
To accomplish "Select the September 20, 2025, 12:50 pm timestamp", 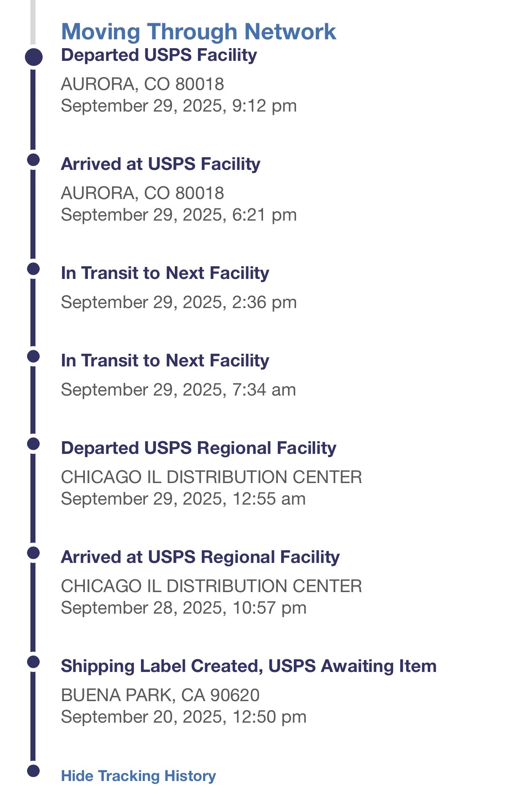I will 184,717.
